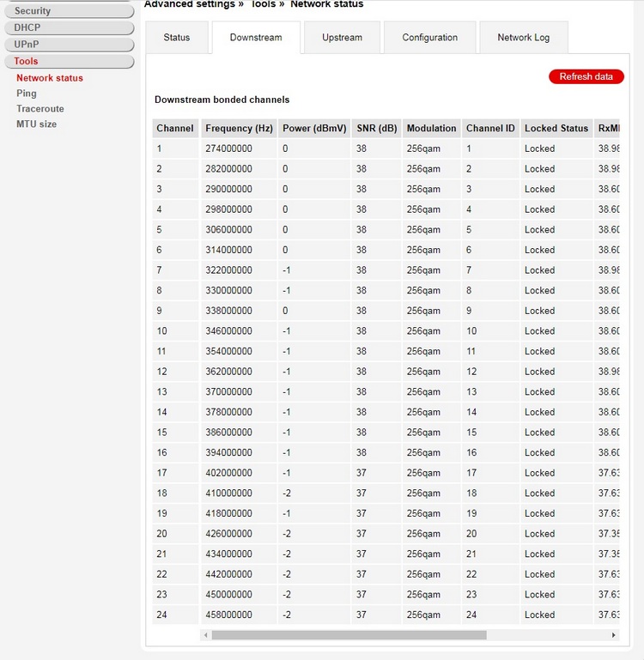Viewport: 644px width, 660px height.
Task: Click the SNR (dB) column header
Action: coord(376,129)
